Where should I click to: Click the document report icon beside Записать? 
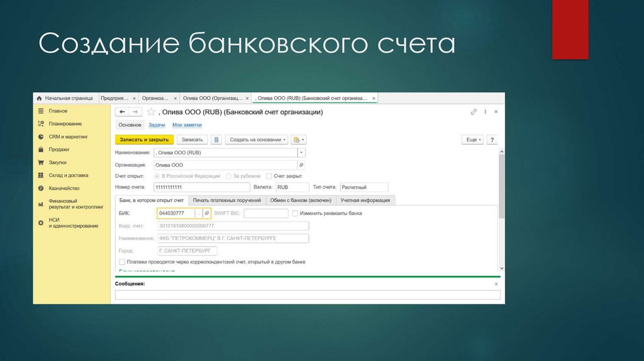216,140
